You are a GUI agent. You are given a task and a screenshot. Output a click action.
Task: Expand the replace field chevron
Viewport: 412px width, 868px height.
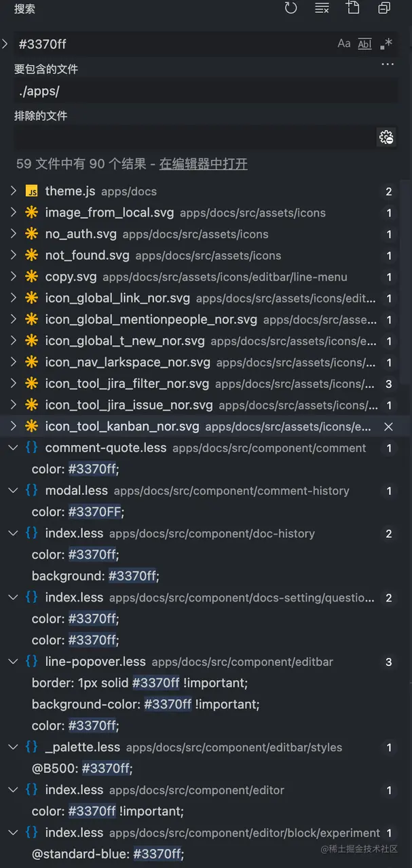[5, 44]
